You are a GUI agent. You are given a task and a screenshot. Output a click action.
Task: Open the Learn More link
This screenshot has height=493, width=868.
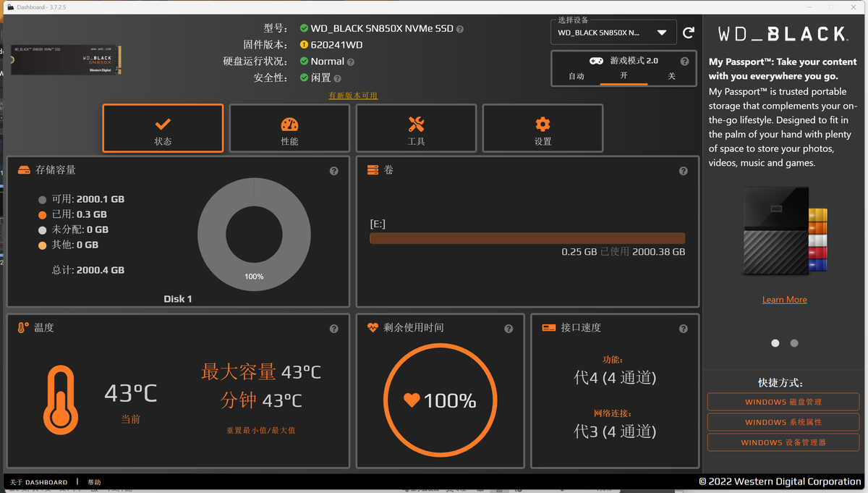coord(785,300)
